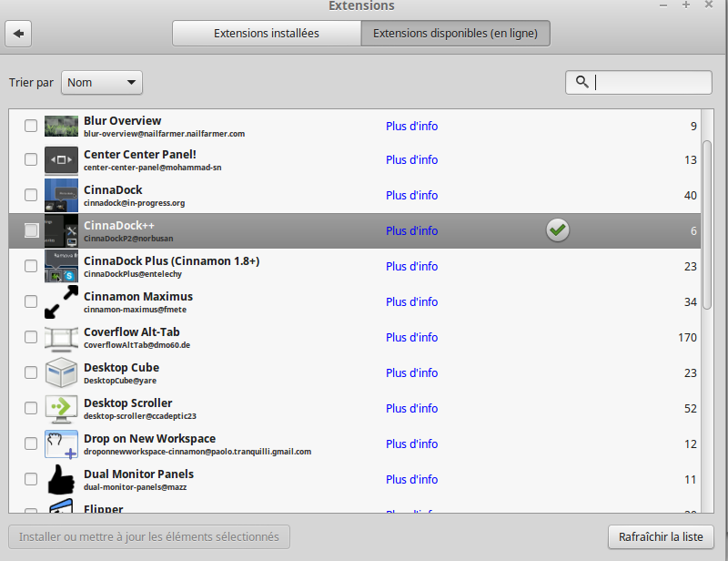Toggle the CinnaDock++ checkbox
This screenshot has height=561, width=728.
[x=31, y=230]
